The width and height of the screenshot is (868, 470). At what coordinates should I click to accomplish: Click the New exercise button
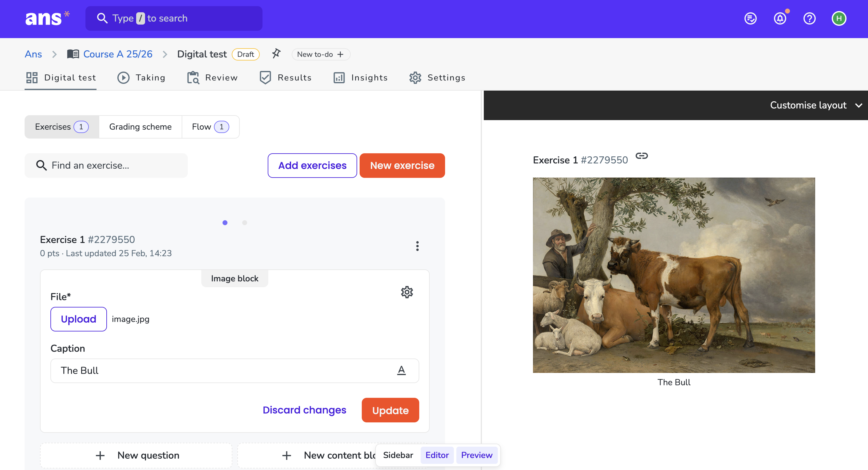[402, 166]
